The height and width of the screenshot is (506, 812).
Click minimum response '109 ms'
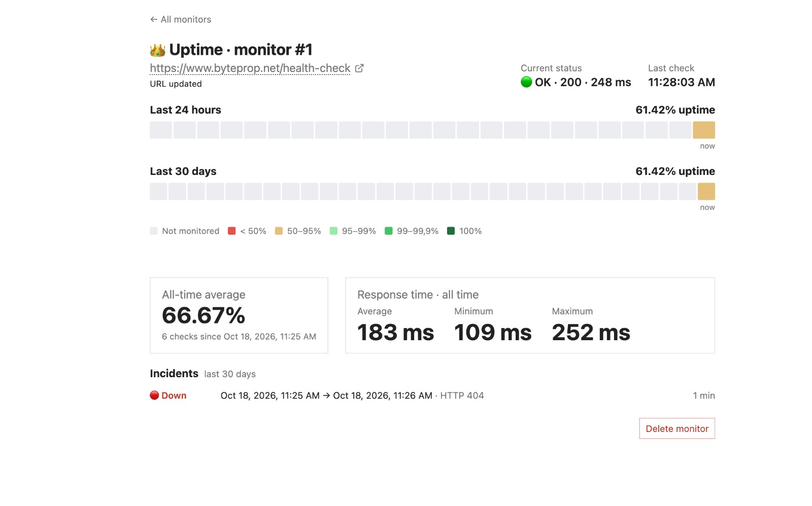(493, 333)
